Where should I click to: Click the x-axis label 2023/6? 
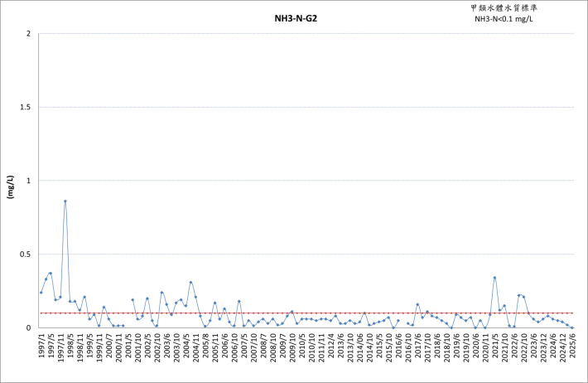534,347
